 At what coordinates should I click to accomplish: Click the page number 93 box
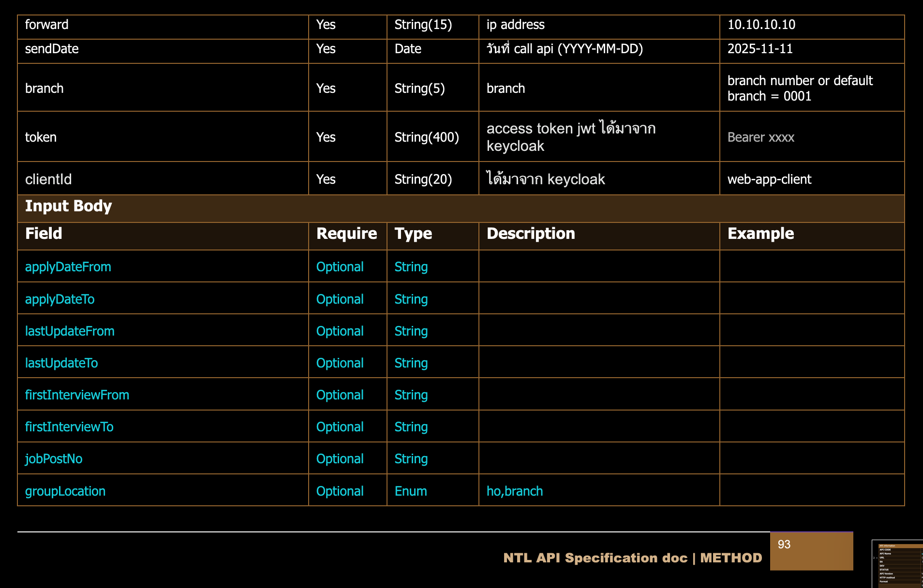pos(811,551)
